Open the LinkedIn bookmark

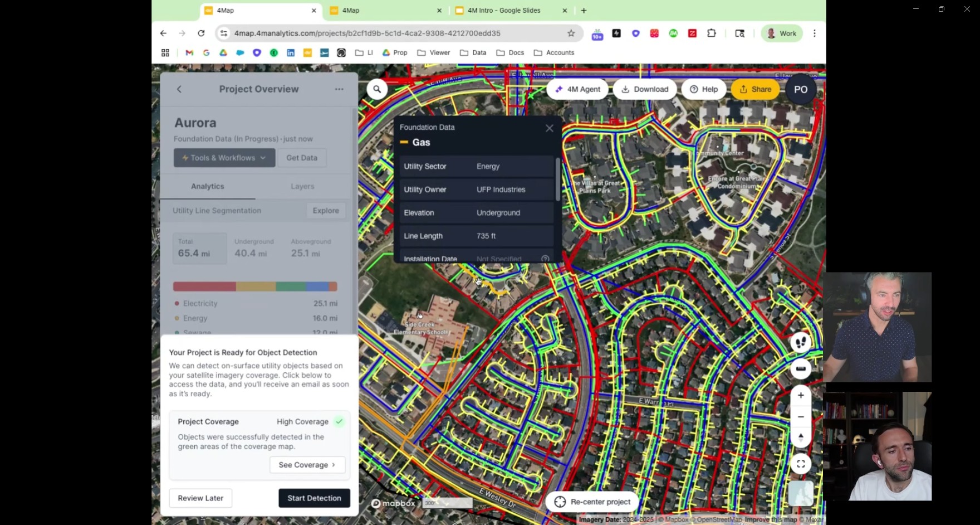(291, 53)
